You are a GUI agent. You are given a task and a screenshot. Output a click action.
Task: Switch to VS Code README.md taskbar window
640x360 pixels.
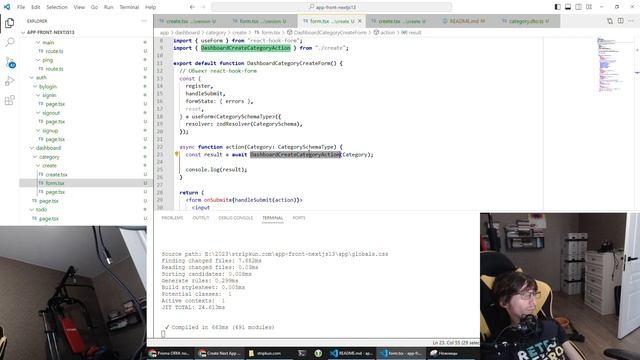point(351,353)
